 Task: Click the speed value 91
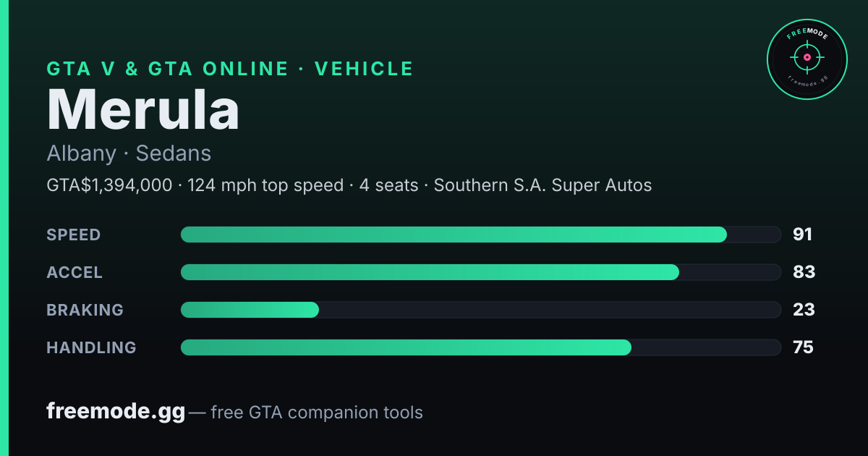tap(803, 235)
